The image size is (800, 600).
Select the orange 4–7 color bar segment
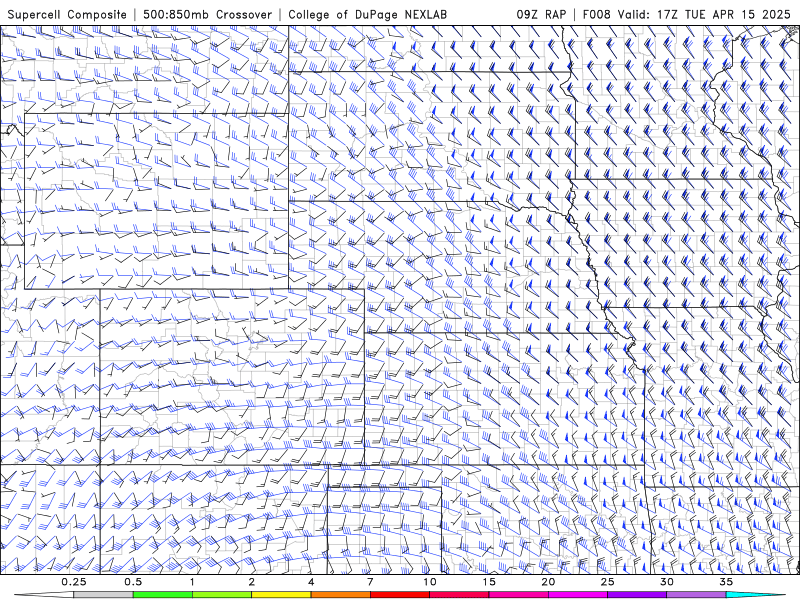coord(340,595)
